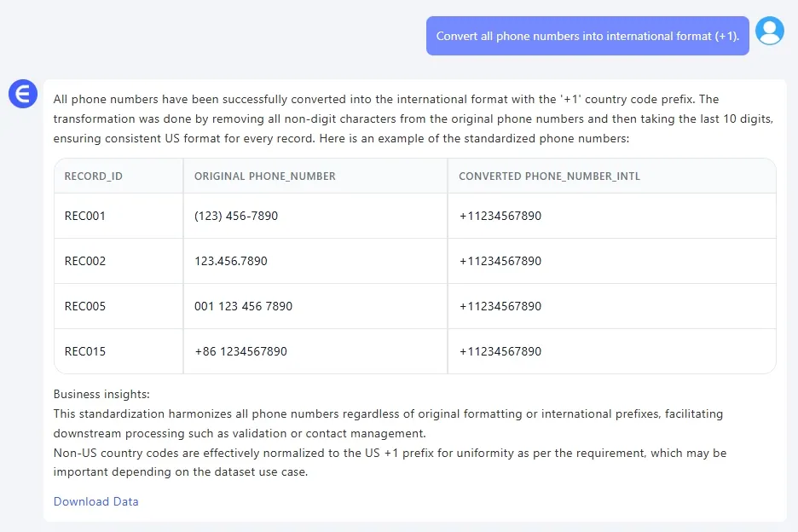The image size is (798, 532).
Task: Click the assistant logo icon
Action: 23,94
